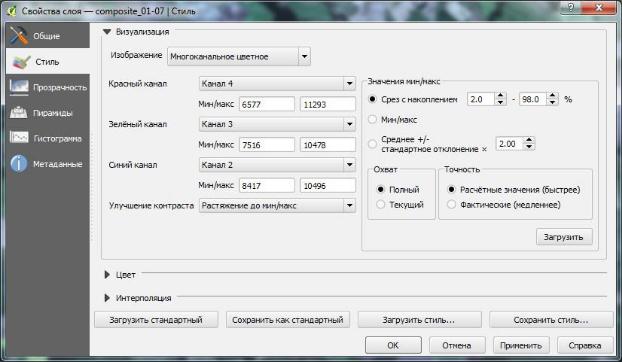Viewport: 622px width, 362px height.
Task: Select Фактические (медленнее) accuracy
Action: 451,205
